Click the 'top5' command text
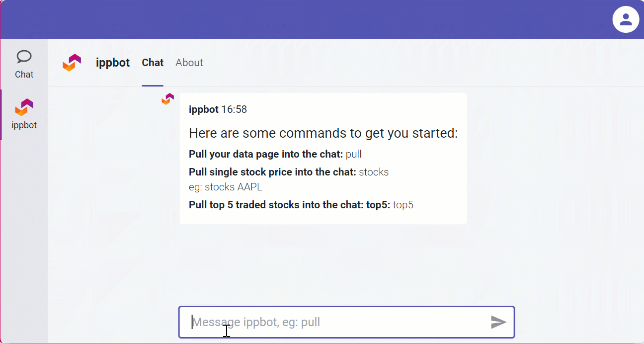This screenshot has height=344, width=644. pos(403,205)
